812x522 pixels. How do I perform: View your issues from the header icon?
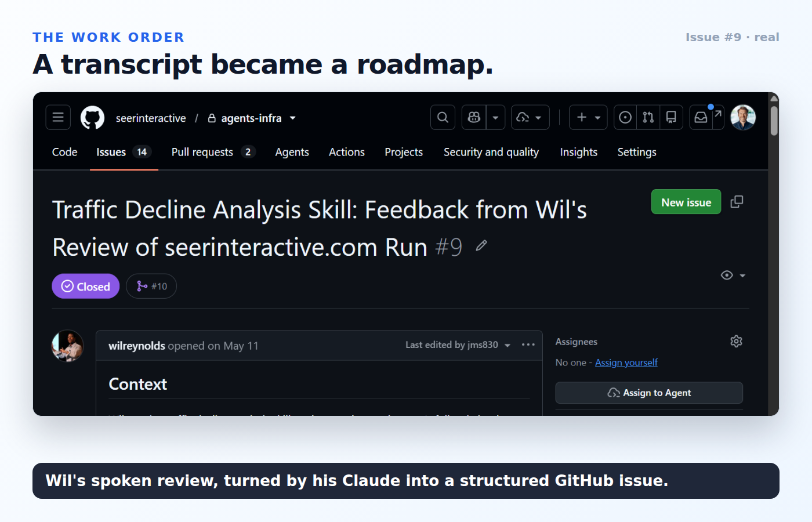[625, 117]
